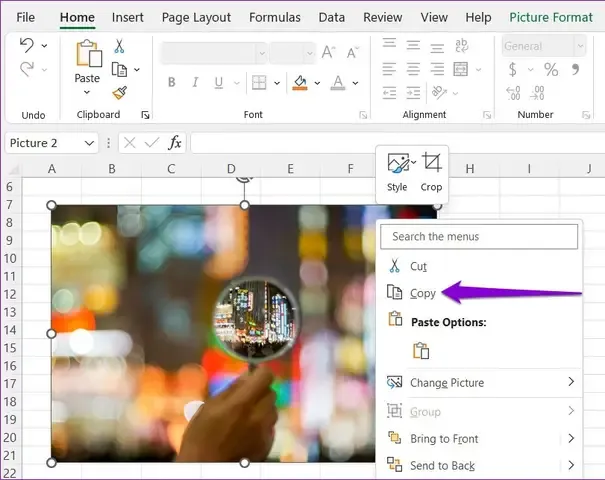Click the Search the menus field

click(x=479, y=237)
